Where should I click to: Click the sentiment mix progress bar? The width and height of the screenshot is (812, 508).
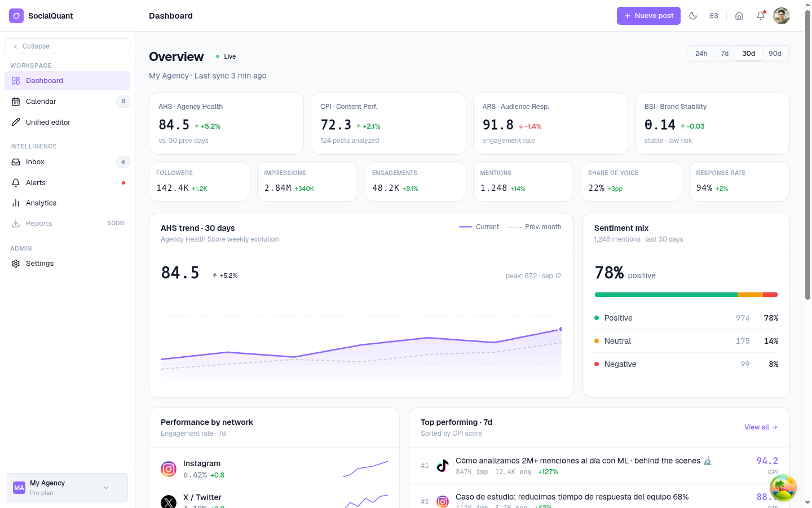[686, 295]
